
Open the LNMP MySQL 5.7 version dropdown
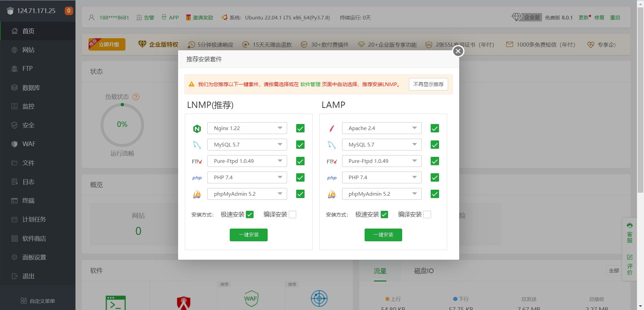pyautogui.click(x=247, y=145)
